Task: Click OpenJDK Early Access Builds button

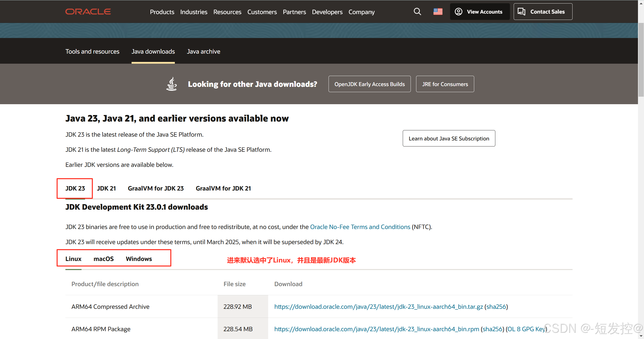Action: click(x=370, y=84)
